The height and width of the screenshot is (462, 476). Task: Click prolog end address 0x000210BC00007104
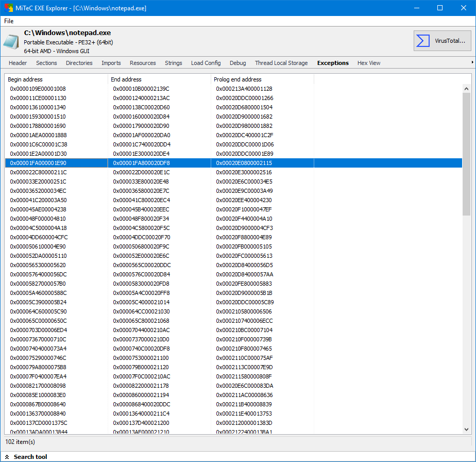(x=244, y=330)
